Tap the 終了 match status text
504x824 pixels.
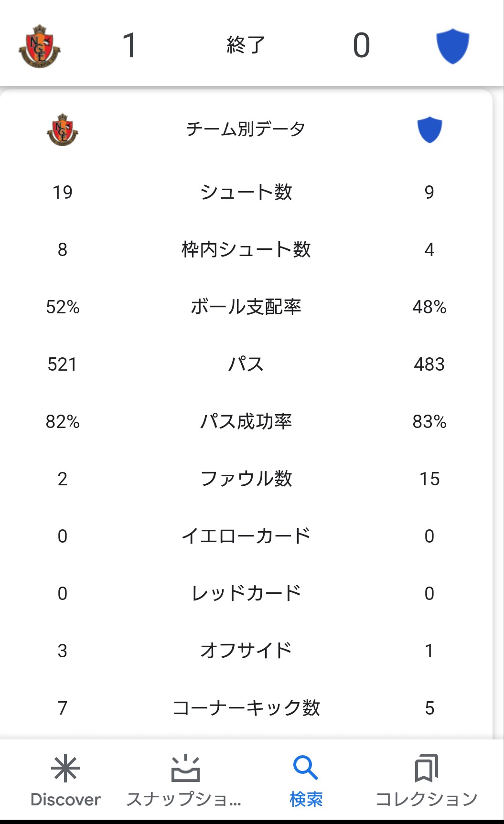click(246, 45)
